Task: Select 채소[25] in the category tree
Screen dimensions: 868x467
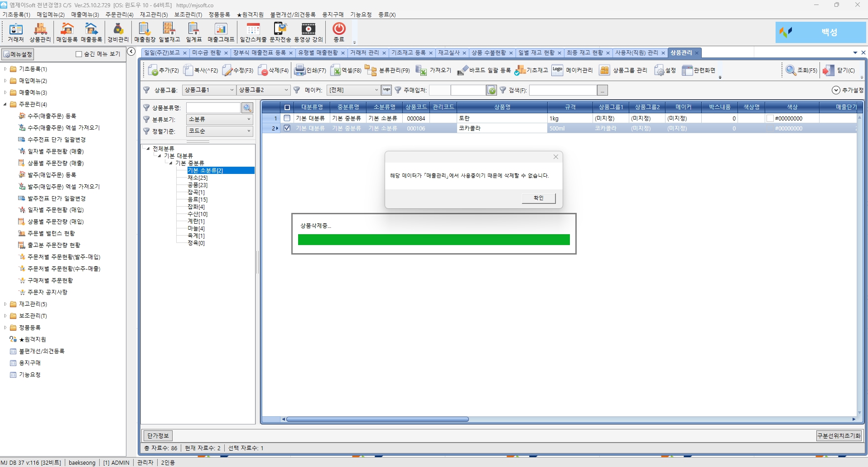Action: pos(198,178)
